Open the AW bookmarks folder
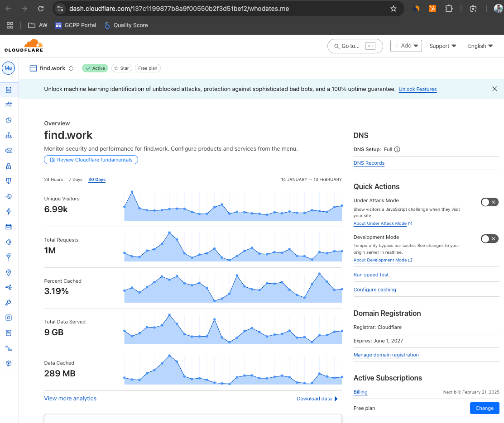 38,25
